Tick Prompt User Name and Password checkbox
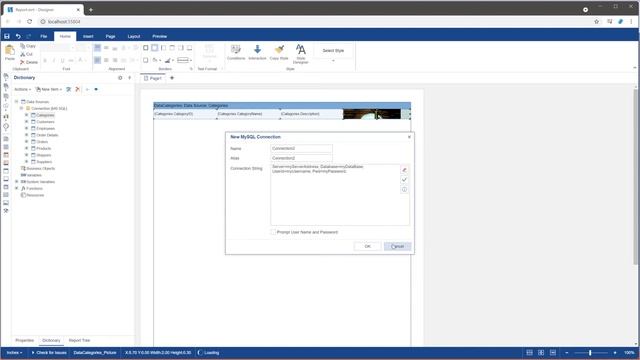The width and height of the screenshot is (640, 360). (x=273, y=232)
